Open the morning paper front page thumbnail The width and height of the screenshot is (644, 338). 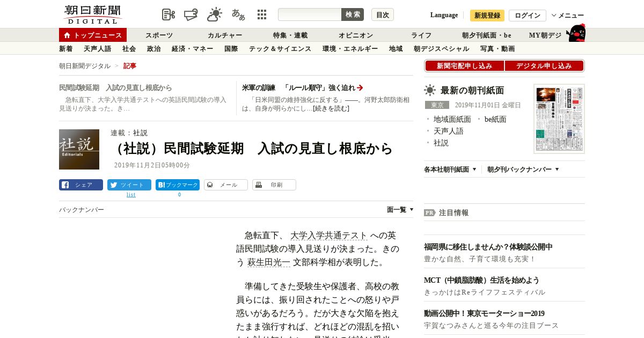pyautogui.click(x=559, y=119)
